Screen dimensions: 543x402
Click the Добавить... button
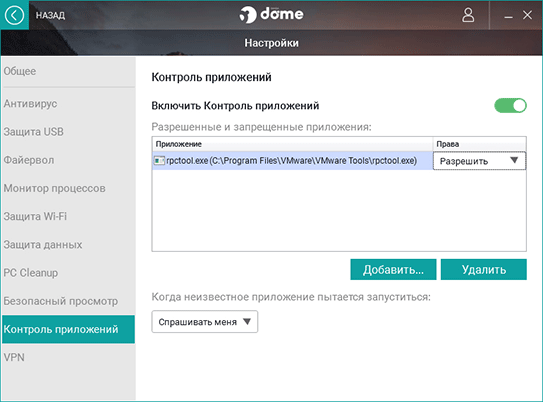click(393, 269)
